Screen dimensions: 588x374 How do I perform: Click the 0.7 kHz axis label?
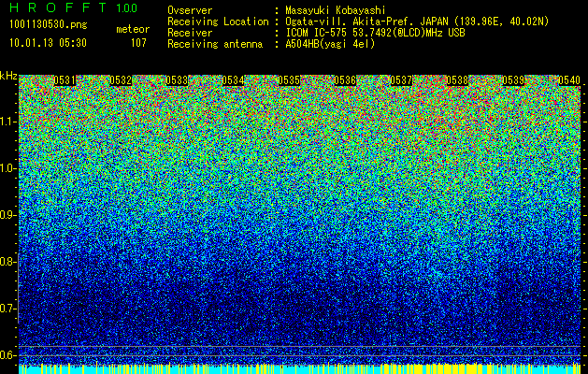pyautogui.click(x=7, y=309)
